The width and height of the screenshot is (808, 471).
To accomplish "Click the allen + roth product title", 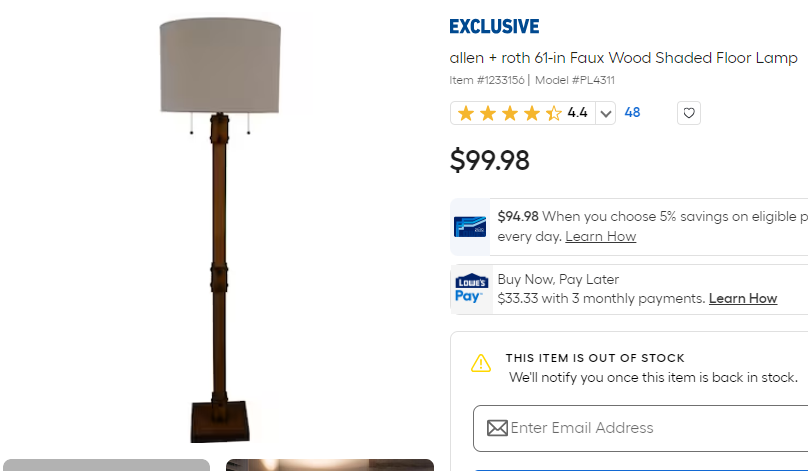I will coord(624,58).
